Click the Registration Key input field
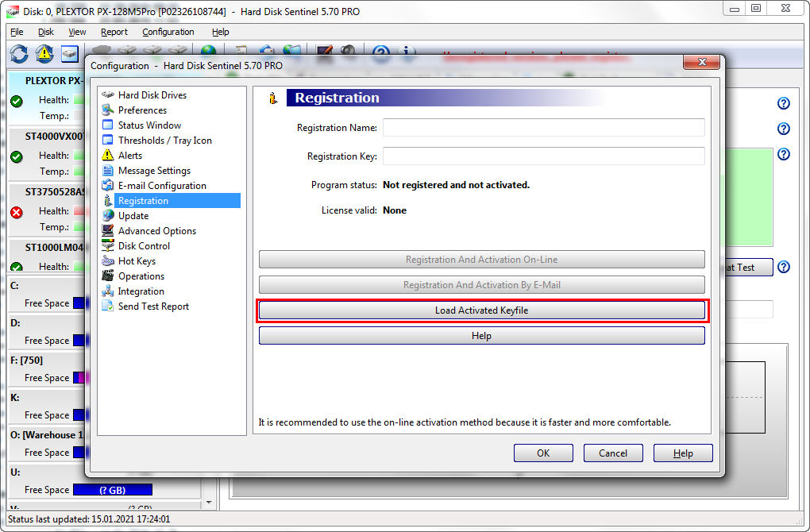This screenshot has width=810, height=532. [x=543, y=156]
